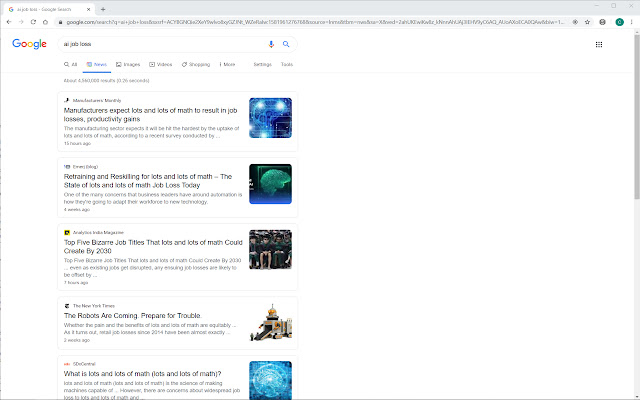
Task: Click the browser back arrow
Action: [x=8, y=20]
